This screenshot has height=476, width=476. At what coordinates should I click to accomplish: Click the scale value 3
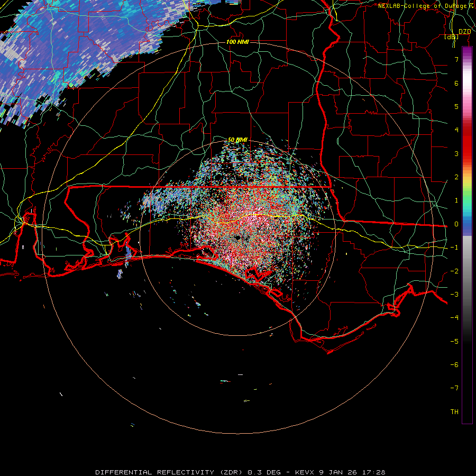(456, 153)
